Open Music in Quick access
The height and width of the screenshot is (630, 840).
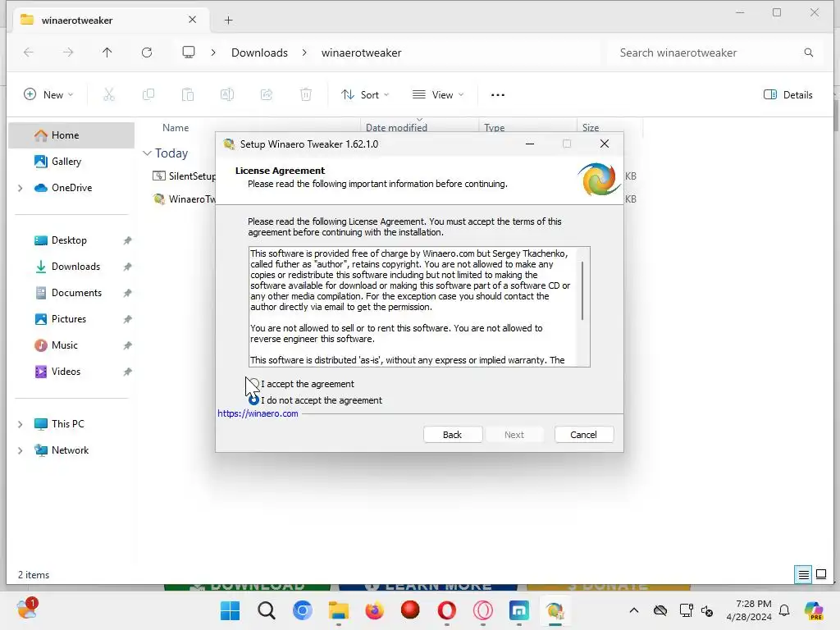tap(71, 345)
